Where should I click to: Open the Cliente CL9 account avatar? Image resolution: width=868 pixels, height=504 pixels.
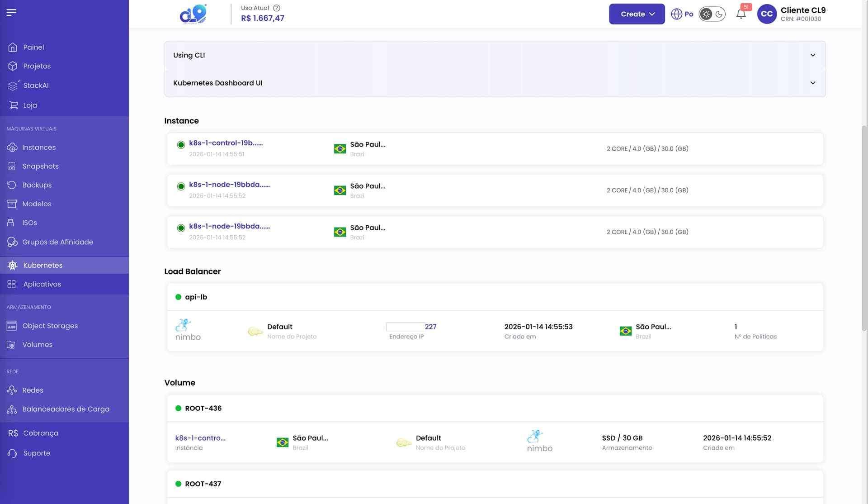[x=767, y=14]
